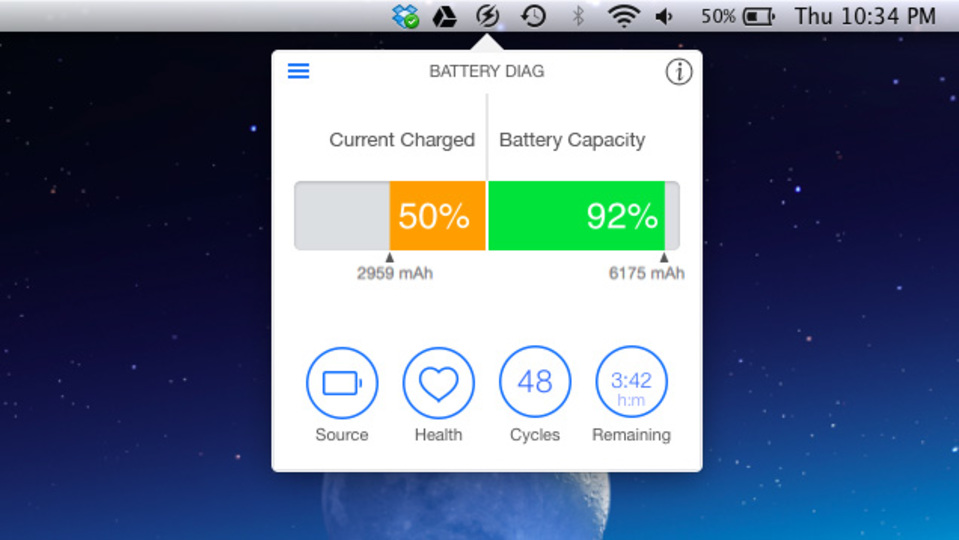Viewport: 959px width, 540px height.
Task: Click the Current Charged label
Action: tap(402, 140)
